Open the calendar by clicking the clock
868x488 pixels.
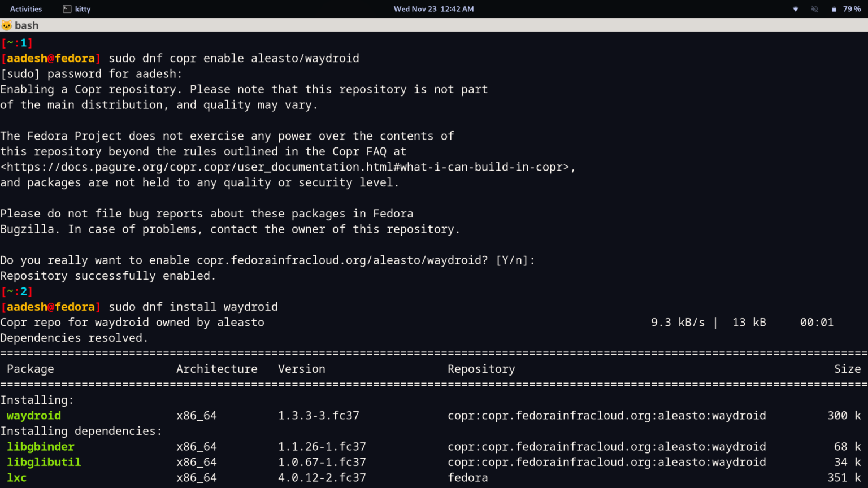pyautogui.click(x=433, y=8)
